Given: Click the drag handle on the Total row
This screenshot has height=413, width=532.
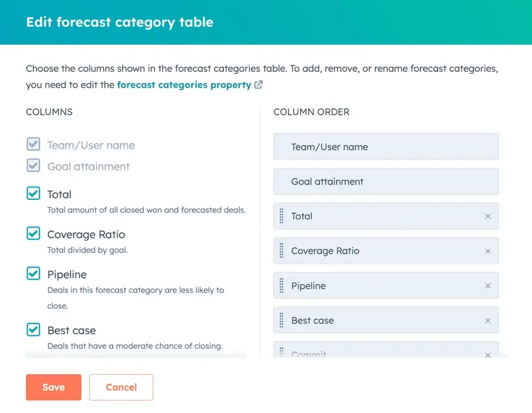Looking at the screenshot, I should pos(281,216).
